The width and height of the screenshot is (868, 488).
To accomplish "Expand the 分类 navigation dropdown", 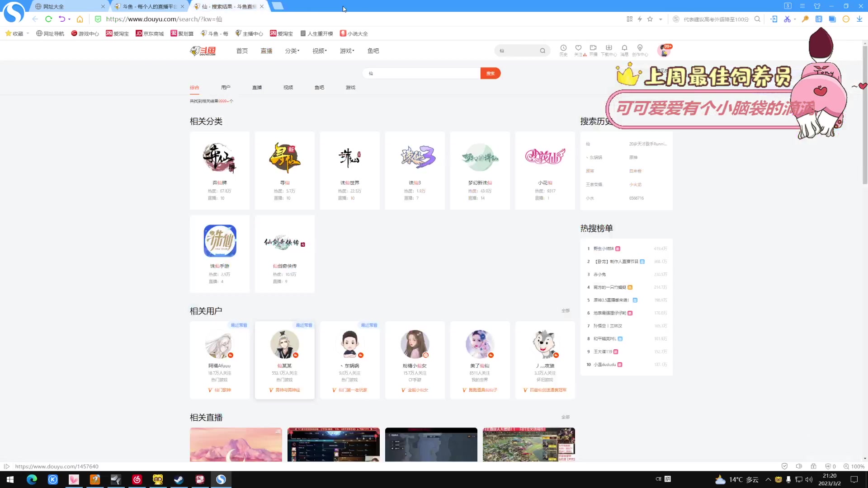I will [x=292, y=51].
